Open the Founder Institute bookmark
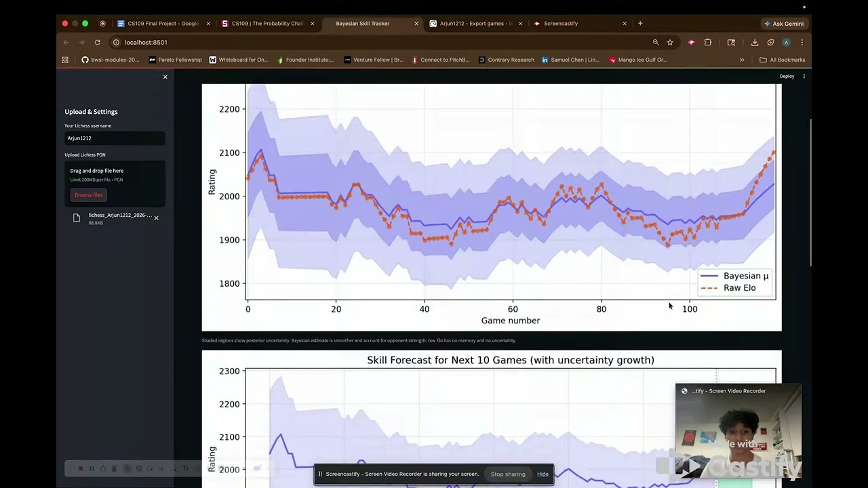 pyautogui.click(x=305, y=60)
